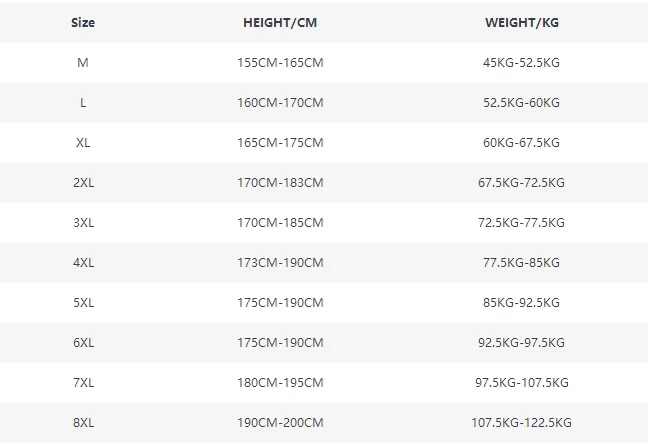
Task: Select the 45KG-52.5KG weight cell
Action: coord(521,63)
